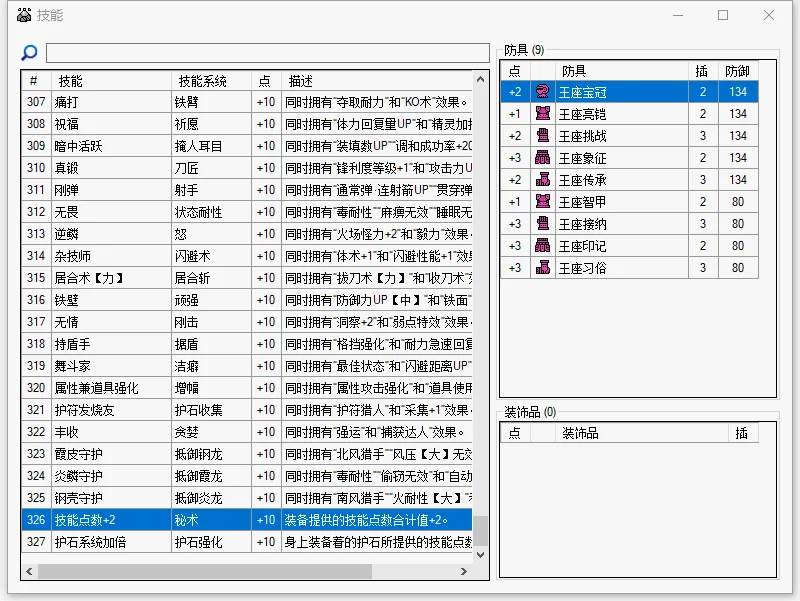Select skill row 钢壳守护
This screenshot has width=800, height=601.
coord(247,497)
